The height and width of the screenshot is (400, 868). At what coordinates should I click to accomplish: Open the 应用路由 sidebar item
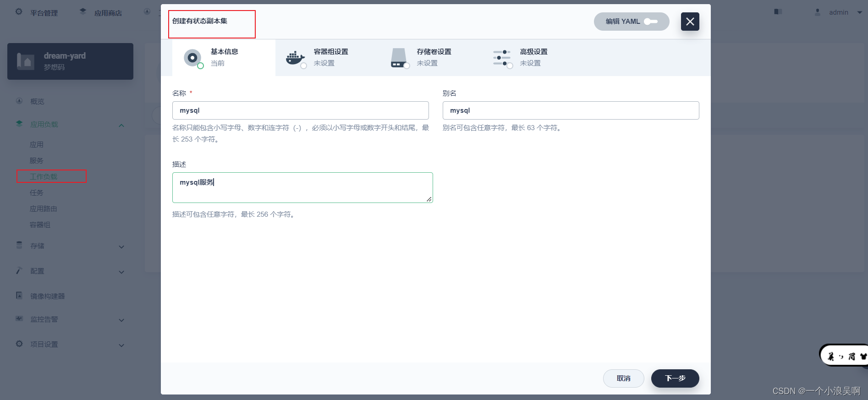pyautogui.click(x=44, y=208)
